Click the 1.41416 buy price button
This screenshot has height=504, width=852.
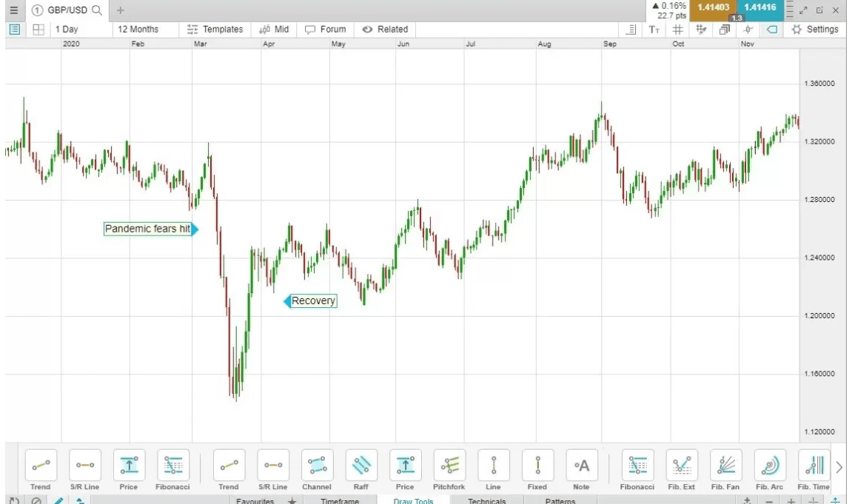tap(759, 10)
